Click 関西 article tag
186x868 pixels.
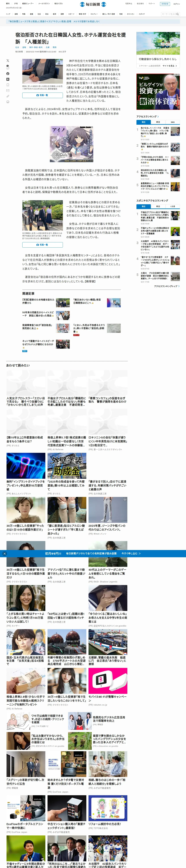(x=55, y=47)
